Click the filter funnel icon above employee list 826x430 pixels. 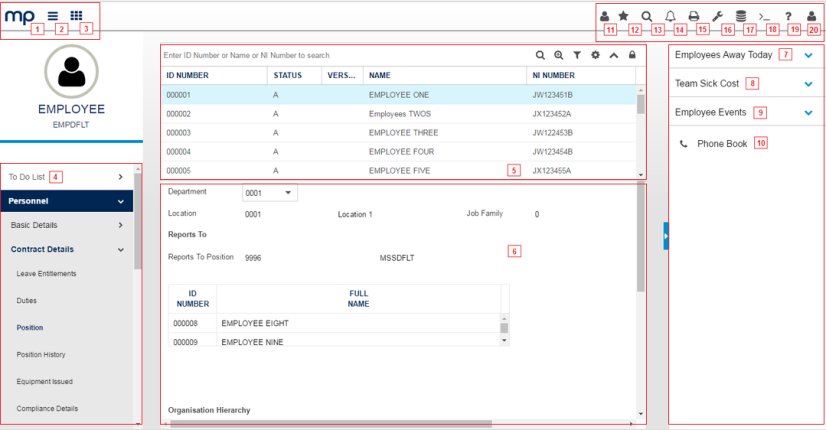tap(577, 56)
